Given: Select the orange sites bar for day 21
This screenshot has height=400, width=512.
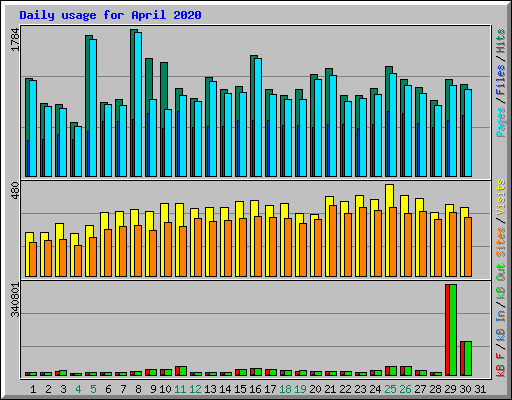Looking at the screenshot, I should pyautogui.click(x=333, y=241).
